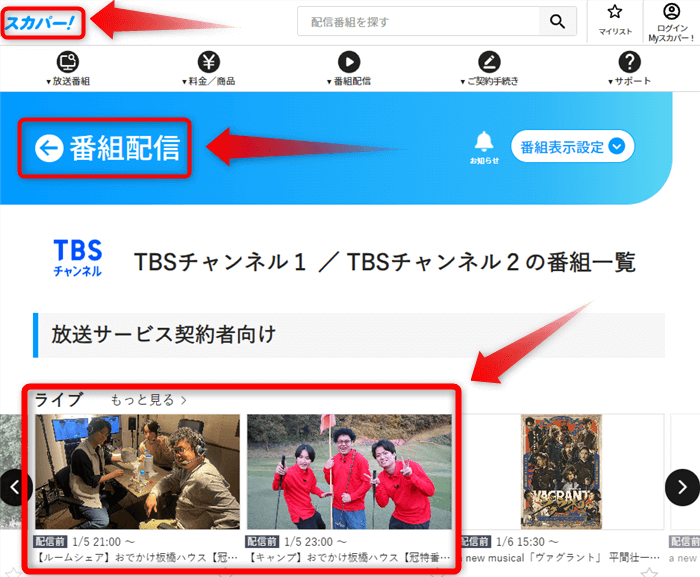Click the previous carousel arrow
The image size is (700, 577).
15,487
